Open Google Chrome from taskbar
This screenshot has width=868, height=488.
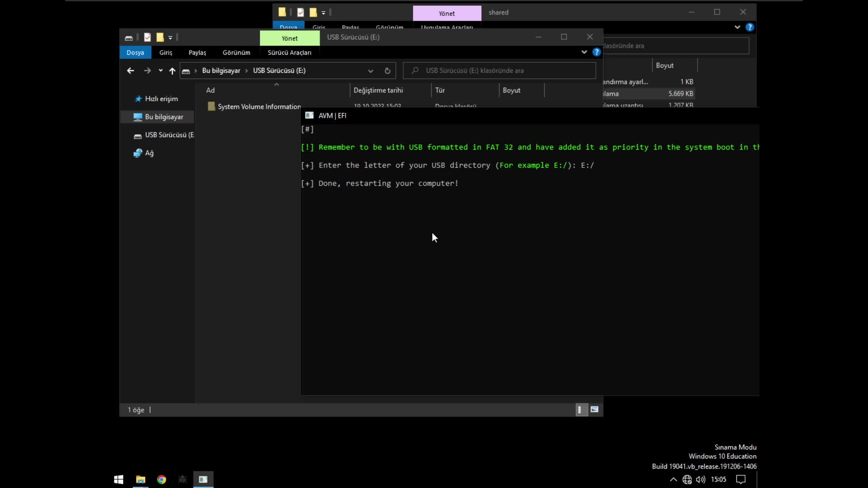[161, 479]
